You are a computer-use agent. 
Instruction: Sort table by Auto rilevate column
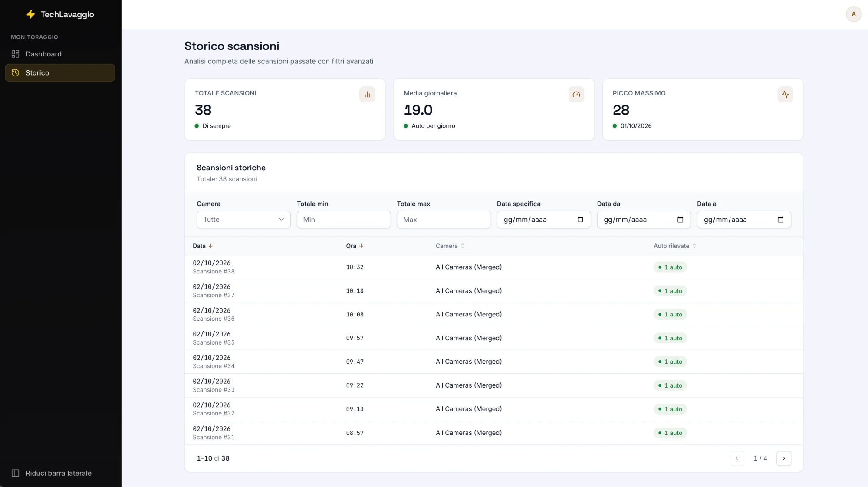675,246
